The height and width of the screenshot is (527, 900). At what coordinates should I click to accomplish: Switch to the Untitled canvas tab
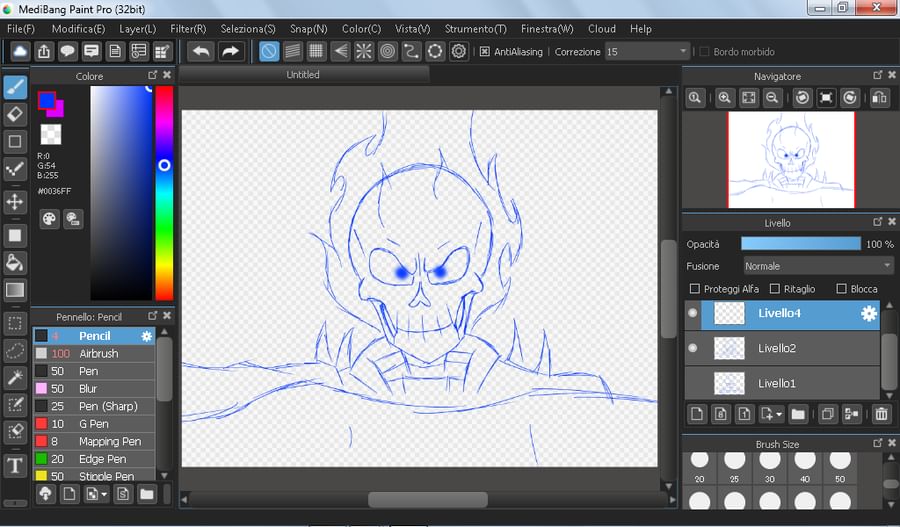(303, 75)
